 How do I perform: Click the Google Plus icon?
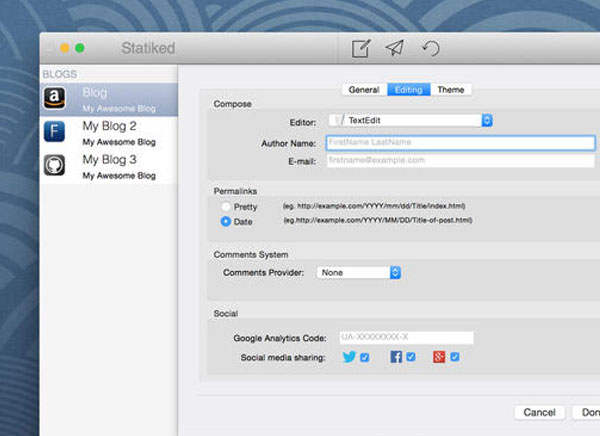point(439,357)
